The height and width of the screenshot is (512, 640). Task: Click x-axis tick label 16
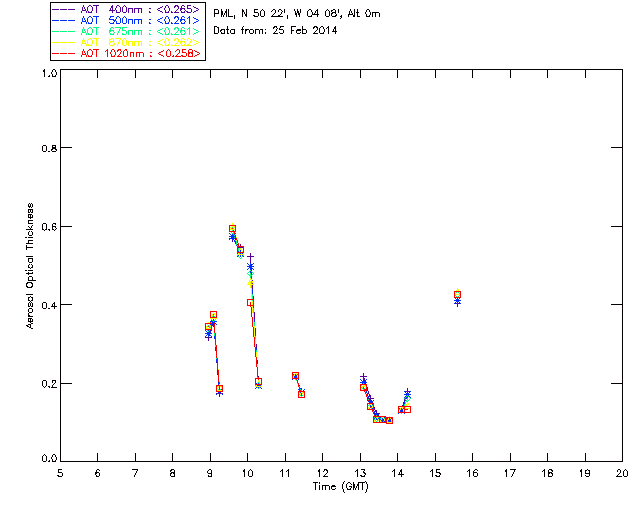click(x=473, y=473)
